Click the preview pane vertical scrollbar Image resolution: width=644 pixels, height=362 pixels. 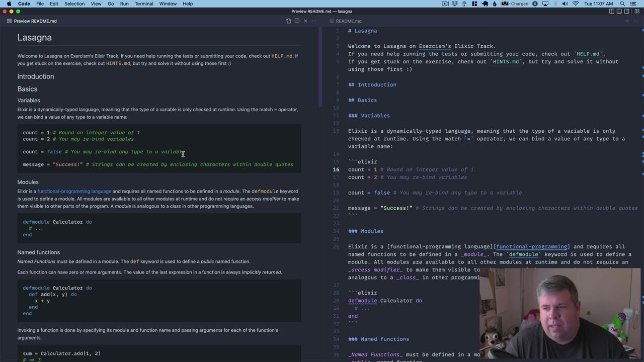tap(320, 67)
